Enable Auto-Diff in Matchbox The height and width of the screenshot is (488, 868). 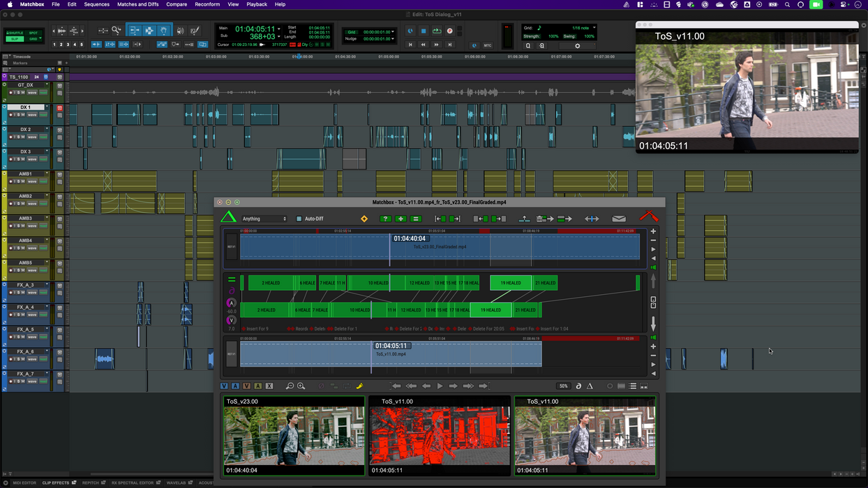pyautogui.click(x=299, y=218)
